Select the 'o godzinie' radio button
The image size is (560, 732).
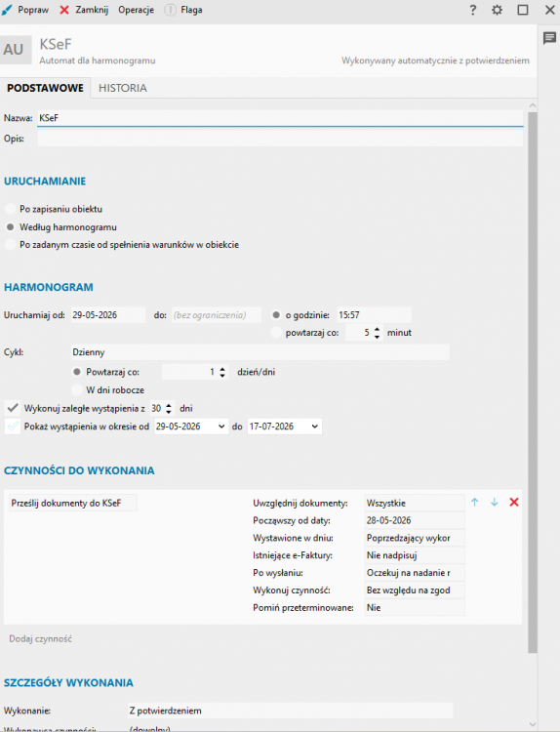pyautogui.click(x=276, y=315)
